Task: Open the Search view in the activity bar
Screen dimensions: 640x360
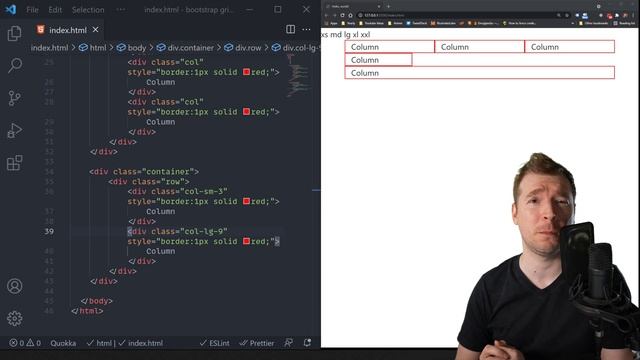Action: tap(15, 65)
